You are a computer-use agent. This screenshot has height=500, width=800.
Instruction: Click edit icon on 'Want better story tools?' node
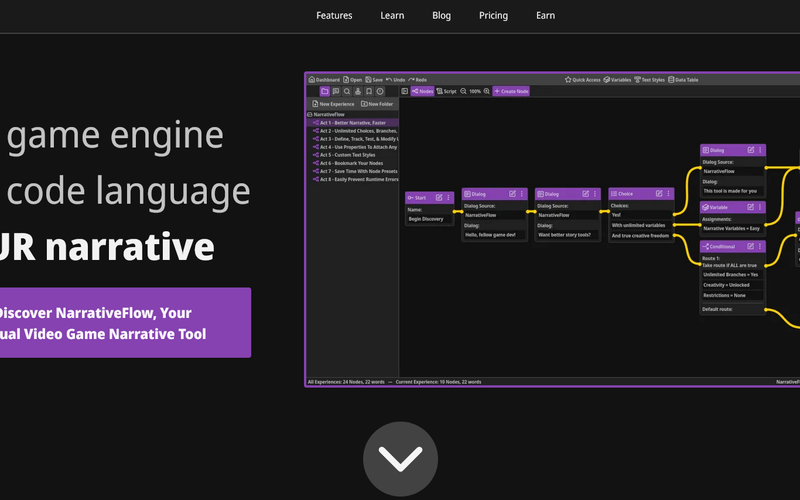pyautogui.click(x=586, y=194)
